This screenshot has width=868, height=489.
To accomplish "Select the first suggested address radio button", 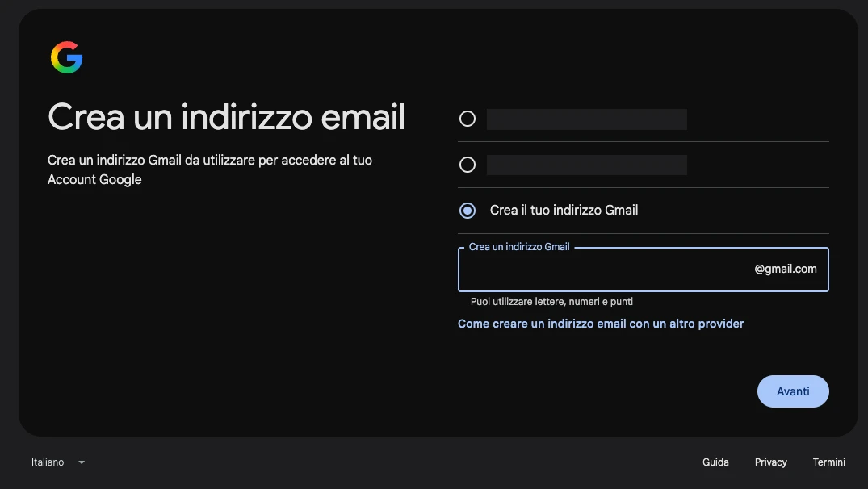I will [468, 119].
